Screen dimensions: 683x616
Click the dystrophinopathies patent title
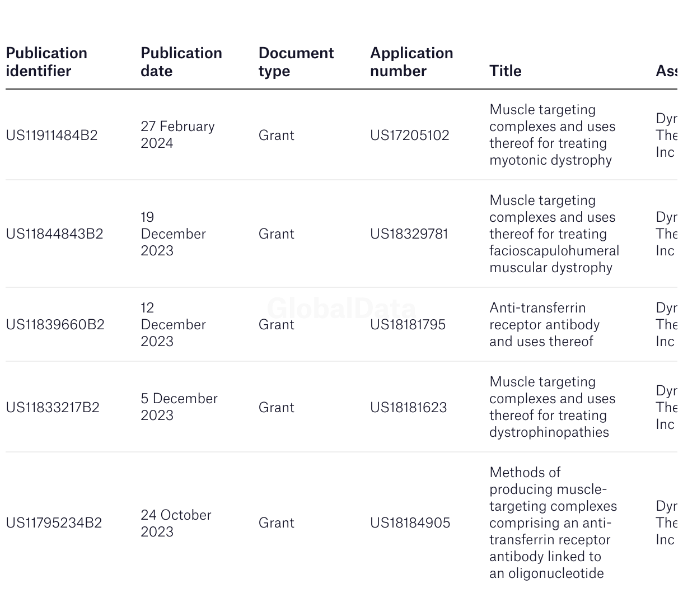(x=551, y=407)
